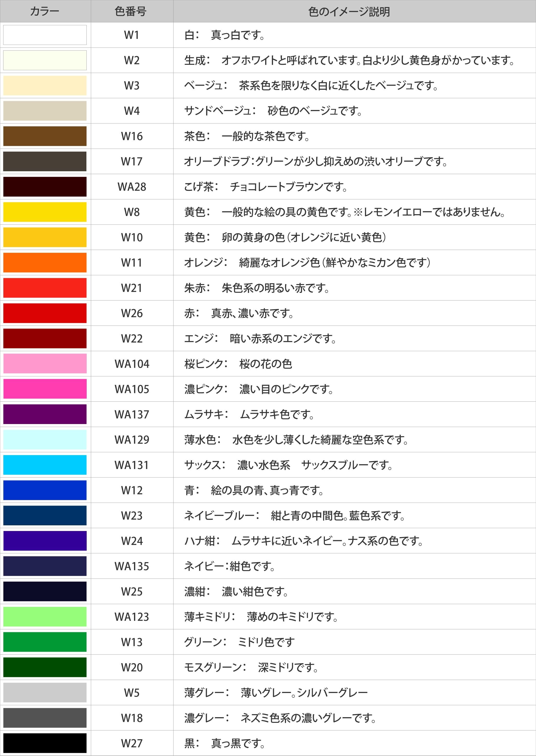Select the black W27 color swatch
The image size is (536, 756).
(45, 743)
